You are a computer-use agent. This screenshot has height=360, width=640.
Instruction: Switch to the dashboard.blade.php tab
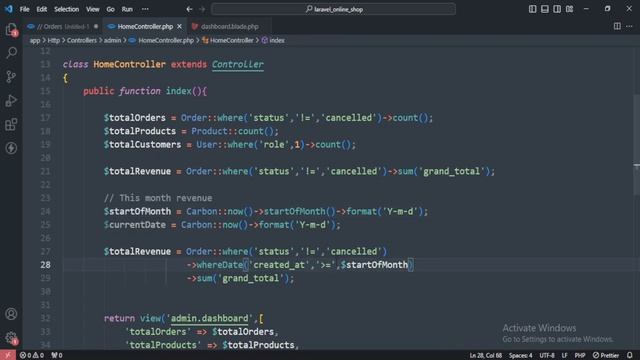(229, 26)
